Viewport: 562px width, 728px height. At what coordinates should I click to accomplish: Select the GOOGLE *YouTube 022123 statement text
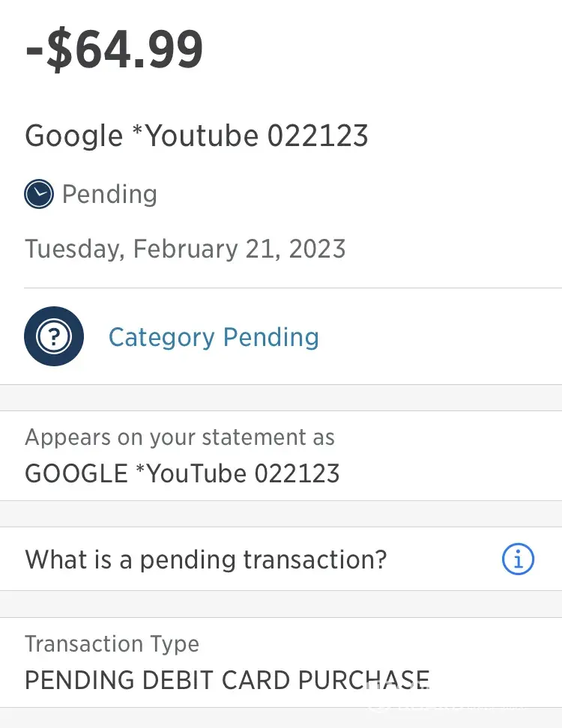[x=182, y=473]
